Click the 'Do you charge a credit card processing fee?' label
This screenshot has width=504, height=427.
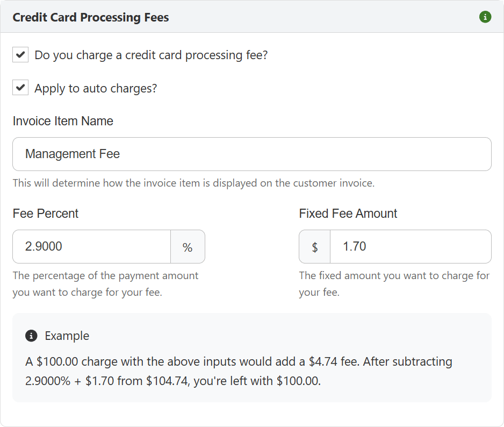pos(151,55)
